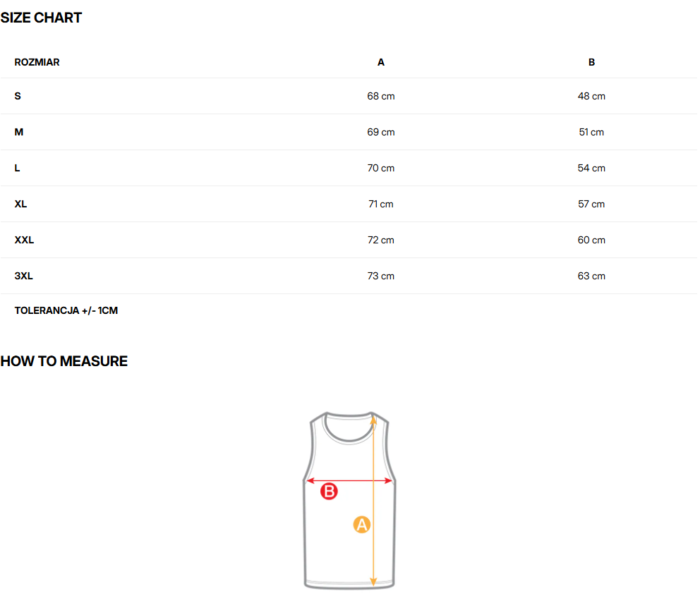Select size S row label
The width and height of the screenshot is (700, 613).
coord(18,96)
